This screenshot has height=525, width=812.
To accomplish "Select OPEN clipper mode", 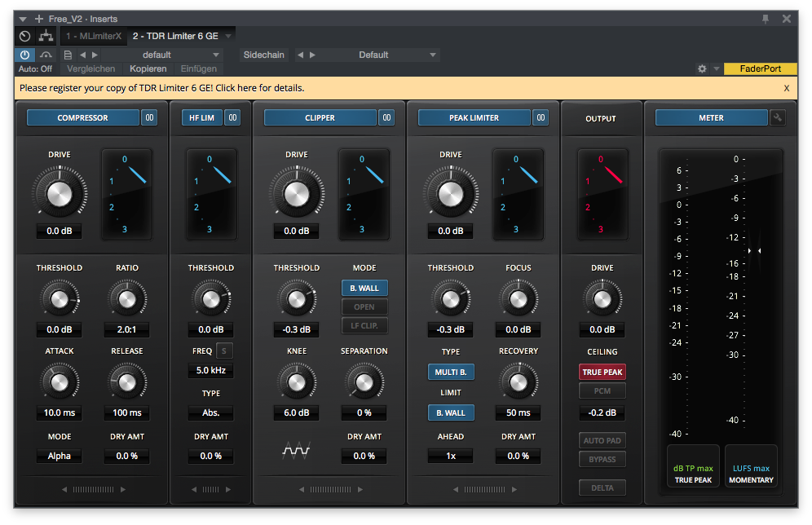I will pos(364,307).
